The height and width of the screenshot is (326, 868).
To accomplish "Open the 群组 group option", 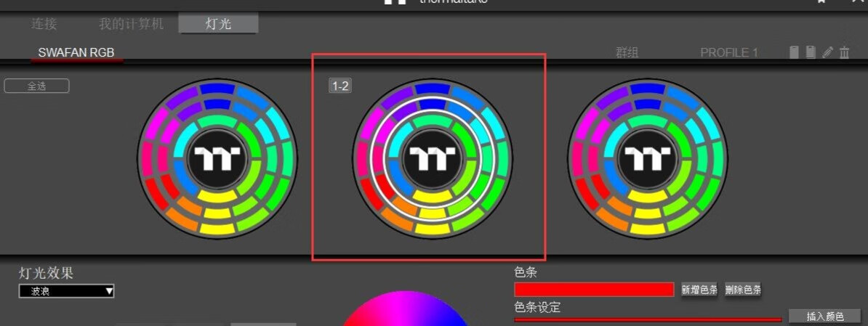I will [627, 52].
